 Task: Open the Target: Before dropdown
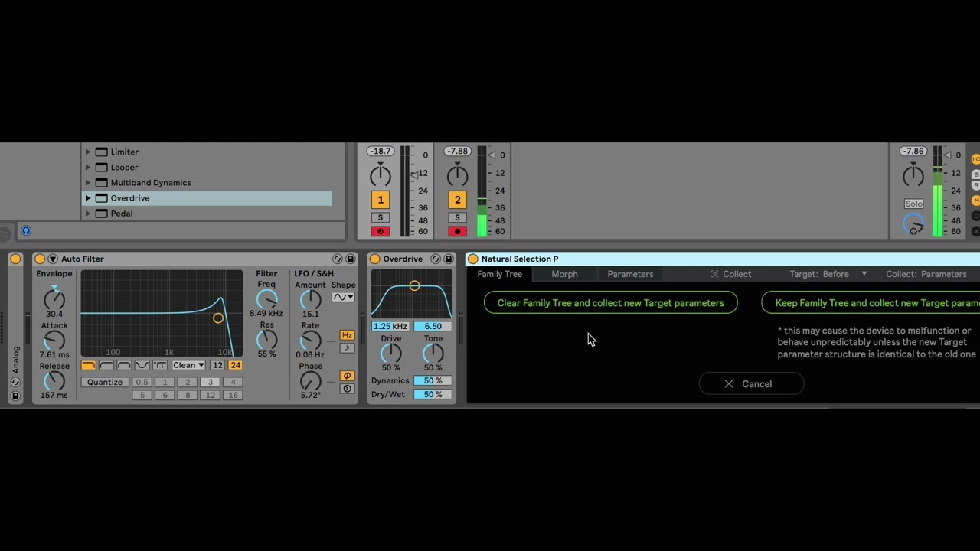[828, 274]
